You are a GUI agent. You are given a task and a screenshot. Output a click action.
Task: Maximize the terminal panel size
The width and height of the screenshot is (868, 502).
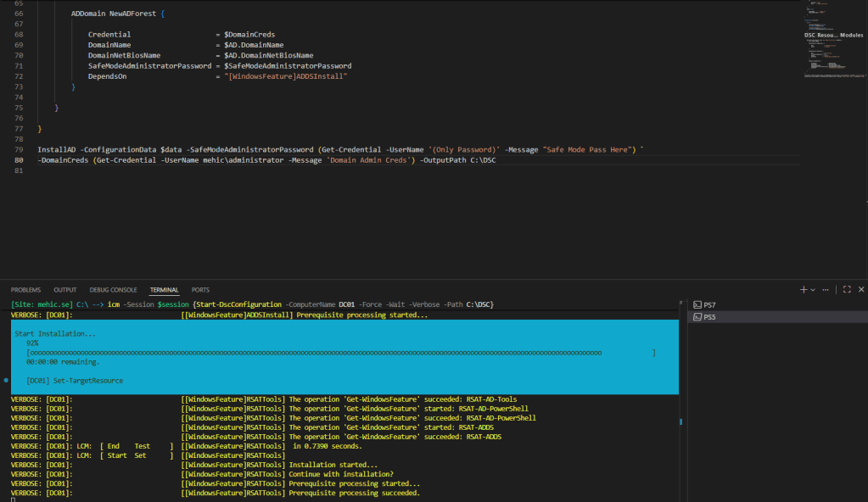(x=846, y=289)
